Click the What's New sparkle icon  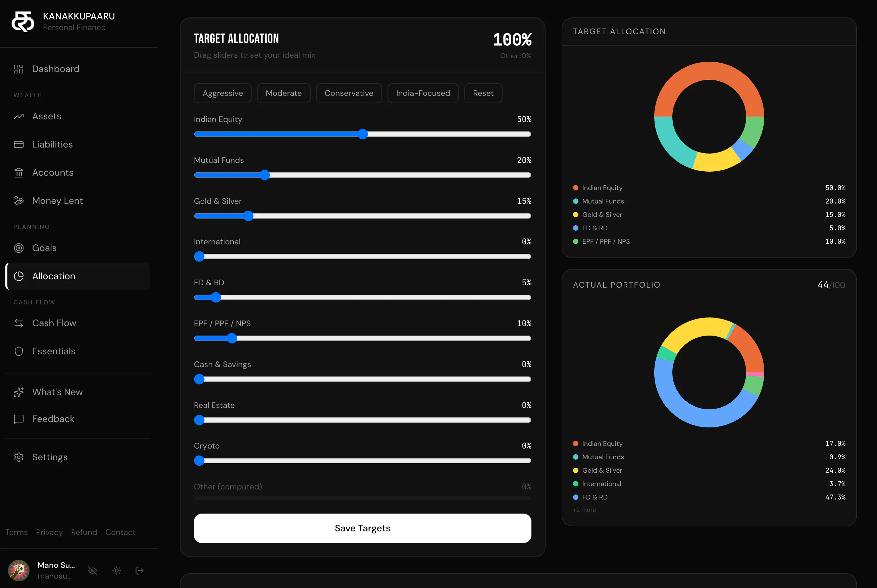click(x=19, y=392)
